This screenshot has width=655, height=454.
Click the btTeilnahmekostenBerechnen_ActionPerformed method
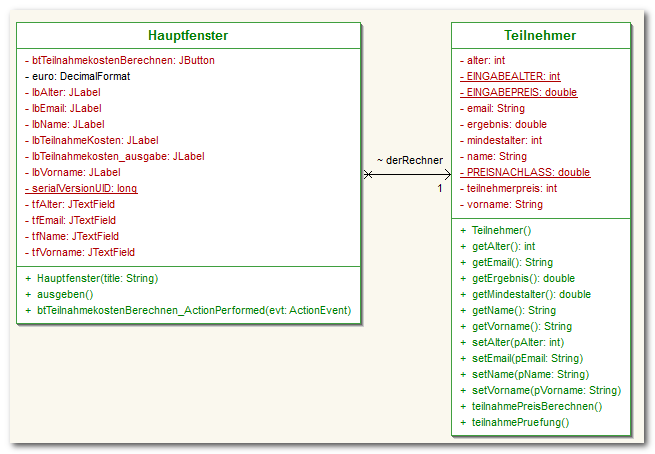point(191,310)
